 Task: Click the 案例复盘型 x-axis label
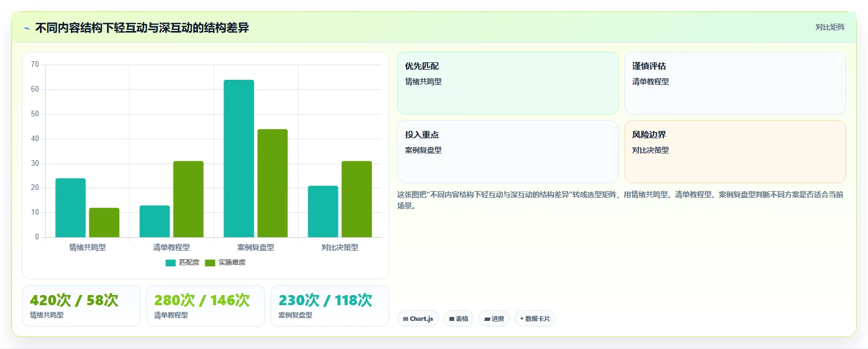pos(255,247)
